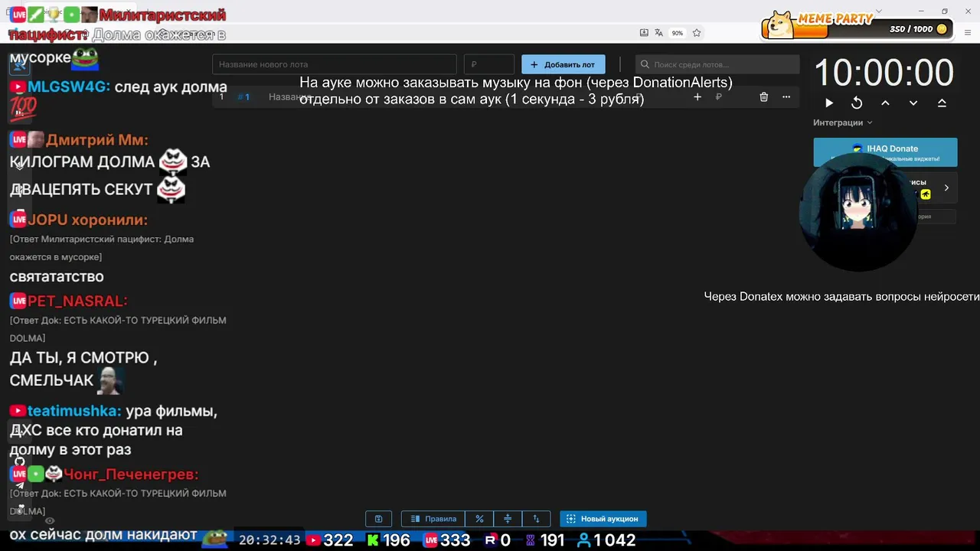Click the PET_NASRAL username in chat
This screenshot has height=551, width=980.
pos(77,302)
